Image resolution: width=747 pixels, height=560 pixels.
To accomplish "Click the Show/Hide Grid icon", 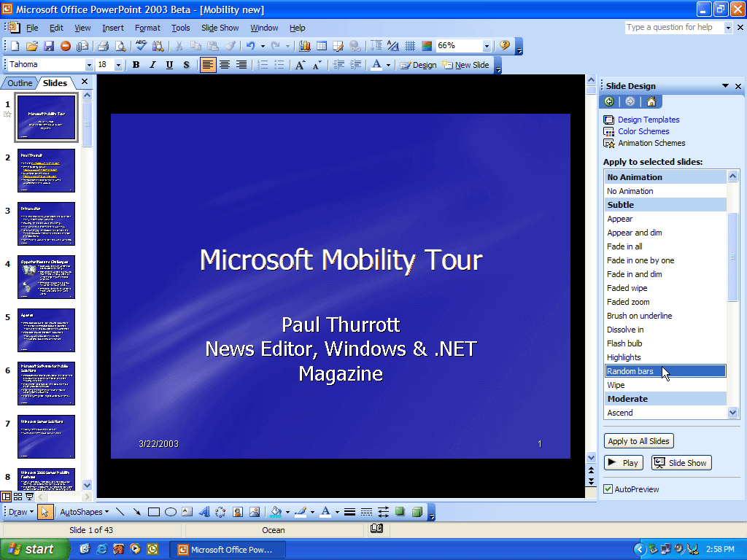I will 410,46.
